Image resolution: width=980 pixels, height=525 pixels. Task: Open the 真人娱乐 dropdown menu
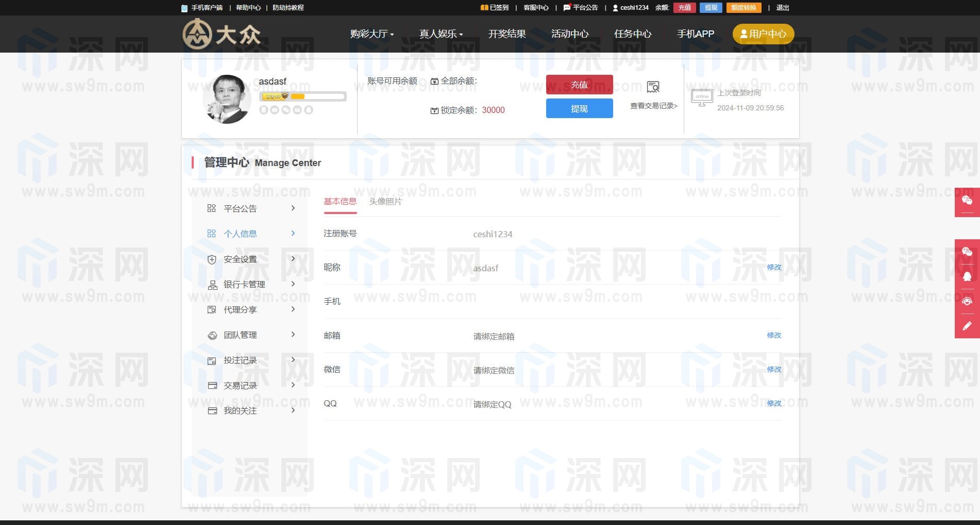tap(441, 34)
